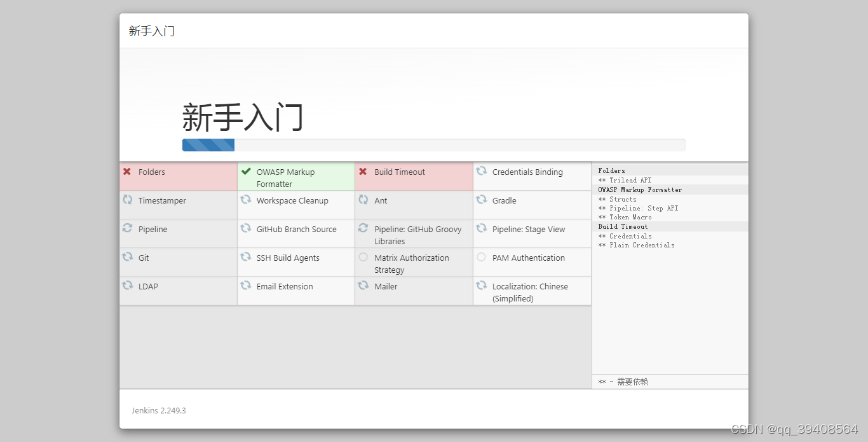Viewport: 868px width, 442px height.
Task: Click the spinner icon beside Pipeline: Stage View
Action: (x=481, y=228)
